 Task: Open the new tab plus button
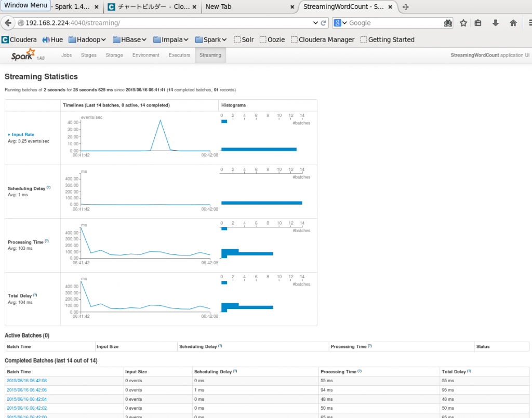tap(405, 7)
